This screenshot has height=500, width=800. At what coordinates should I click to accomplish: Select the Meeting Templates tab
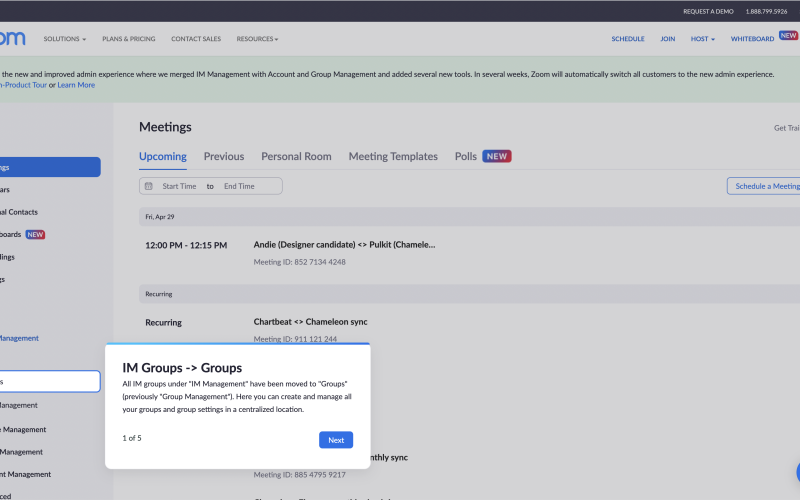click(393, 157)
